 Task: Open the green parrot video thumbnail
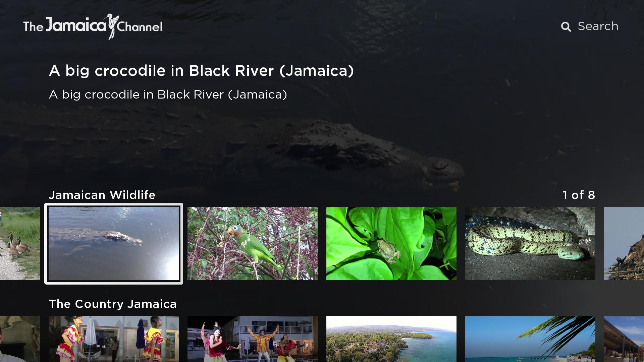[253, 244]
